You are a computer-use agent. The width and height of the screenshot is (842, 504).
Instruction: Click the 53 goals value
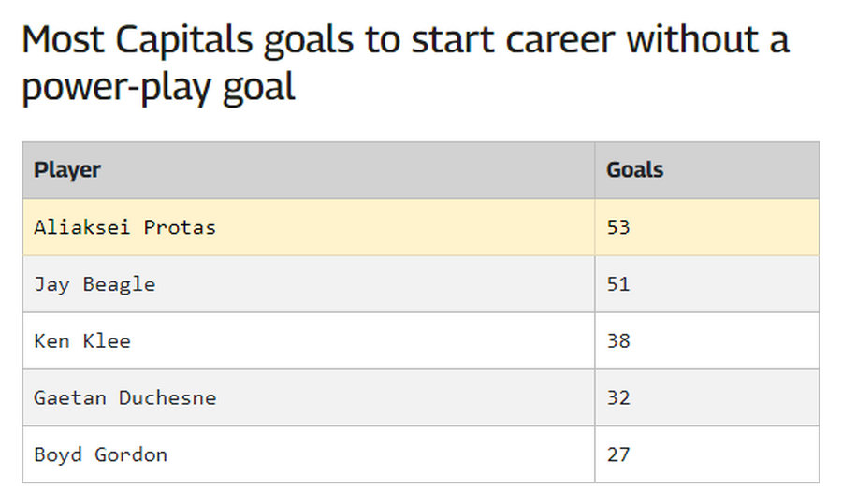(x=618, y=227)
